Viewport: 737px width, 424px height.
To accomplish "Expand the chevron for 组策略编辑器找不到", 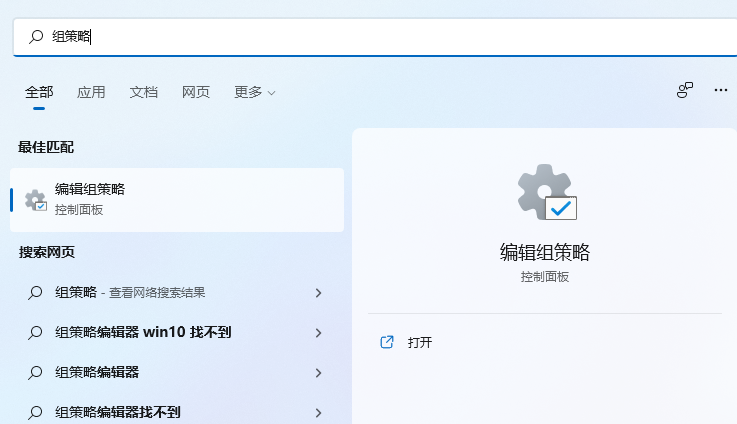I will pyautogui.click(x=318, y=412).
